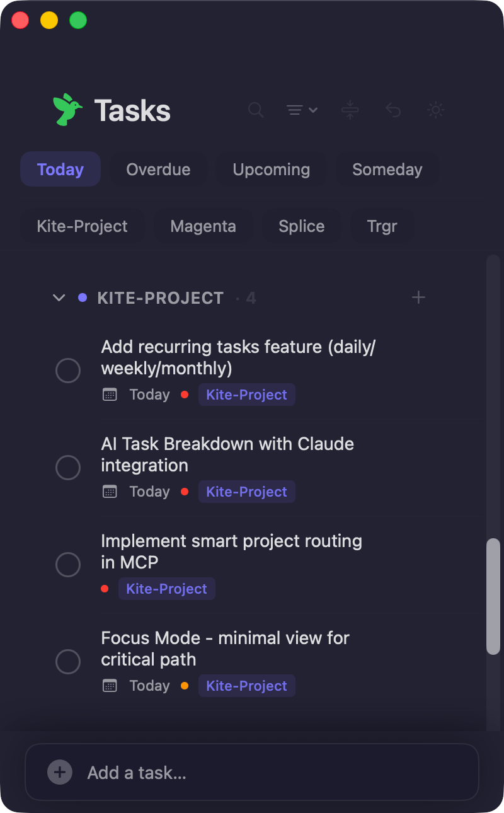Switch to the Overdue tab
The image size is (504, 813).
158,169
